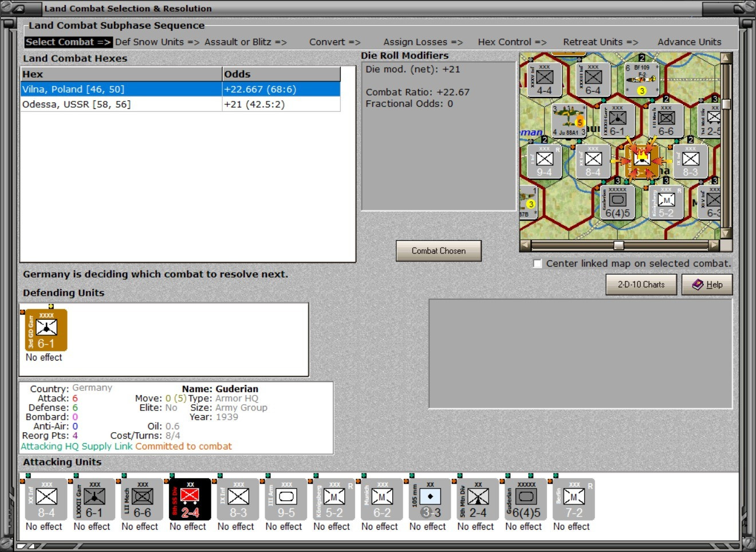The image size is (756, 552).
Task: Click LII Mech 6-6 counter on the minimap
Action: click(x=666, y=120)
